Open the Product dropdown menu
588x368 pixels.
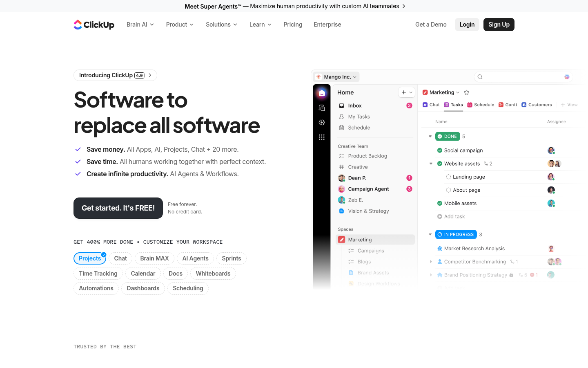[180, 25]
